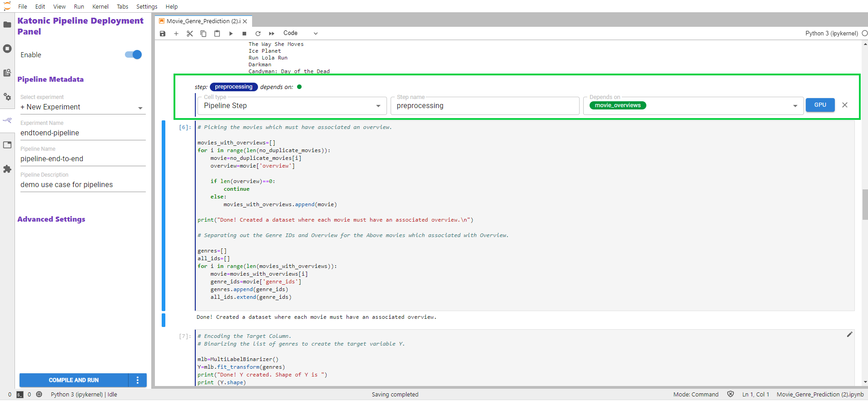Open the Settings menu
The height and width of the screenshot is (401, 868).
pos(147,6)
